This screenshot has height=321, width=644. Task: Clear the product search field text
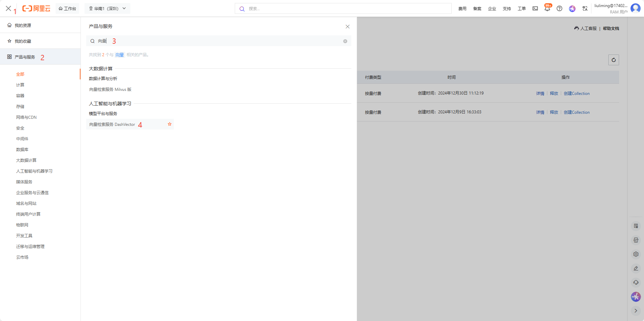click(345, 41)
